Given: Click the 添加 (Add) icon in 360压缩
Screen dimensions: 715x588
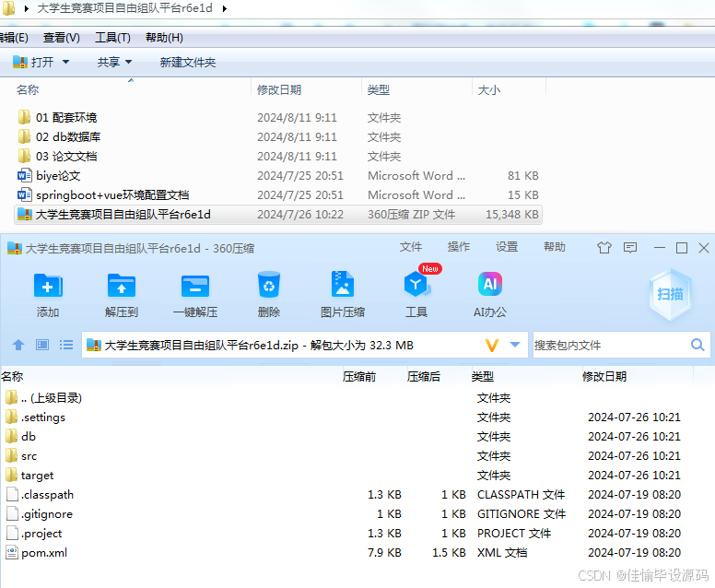Looking at the screenshot, I should (x=48, y=286).
